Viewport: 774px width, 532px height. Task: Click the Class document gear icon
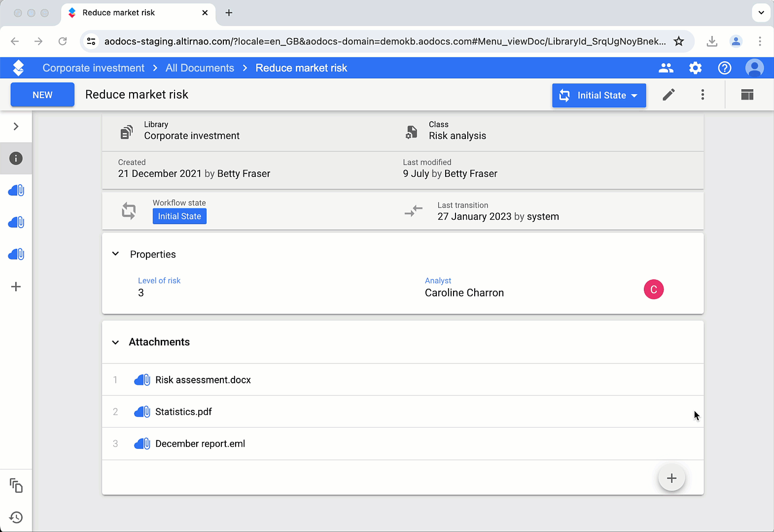pos(411,132)
